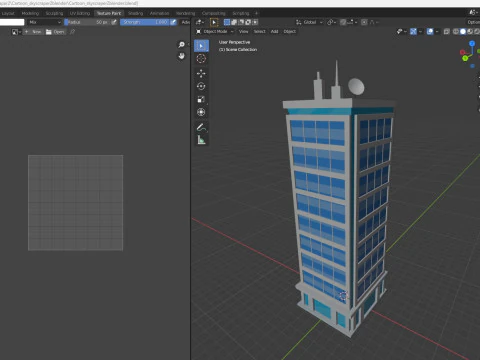Open the image browse dropdown
The height and width of the screenshot is (360, 480).
16,32
